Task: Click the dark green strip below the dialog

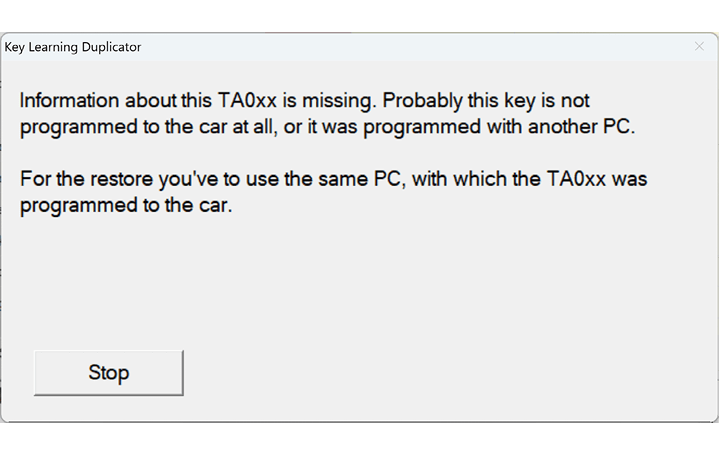Action: coord(360,440)
